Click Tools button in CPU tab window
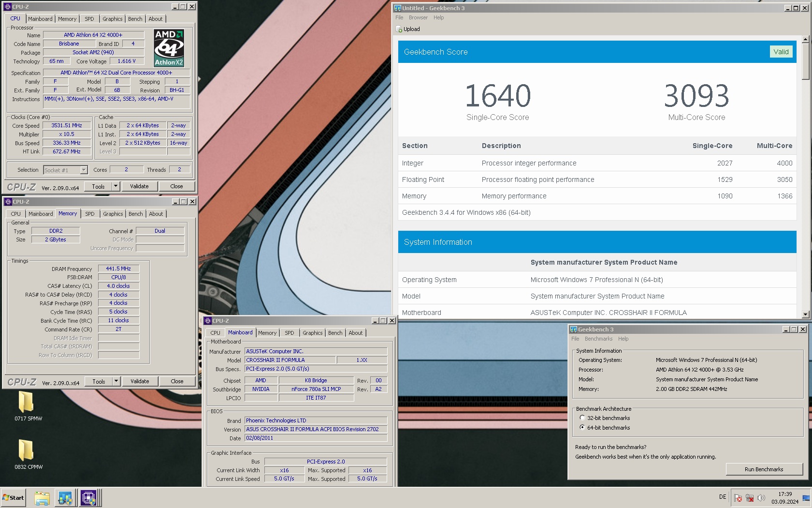This screenshot has width=812, height=508. click(98, 186)
